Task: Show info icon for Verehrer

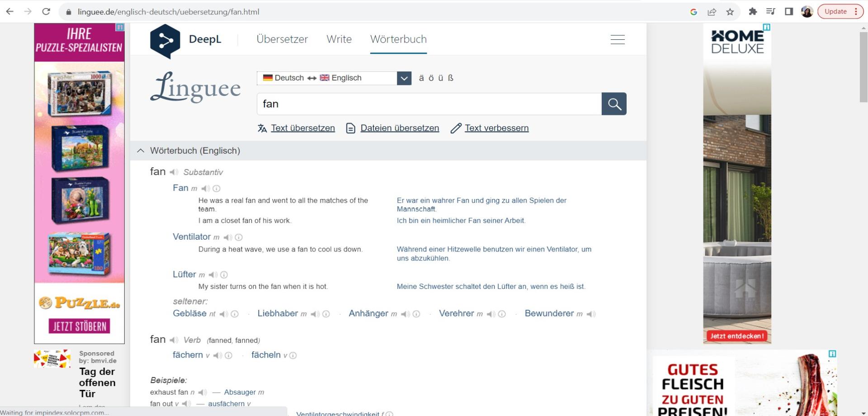Action: (x=502, y=314)
